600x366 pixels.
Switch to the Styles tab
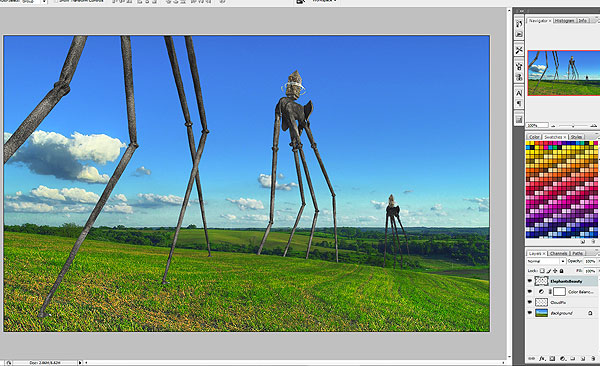point(576,137)
